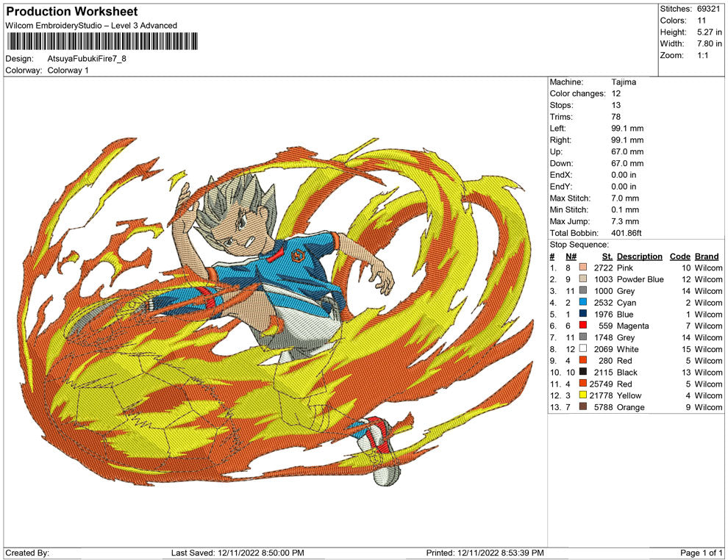Click the Magenta color swatch
Image resolution: width=728 pixels, height=560 pixels.
pos(582,326)
